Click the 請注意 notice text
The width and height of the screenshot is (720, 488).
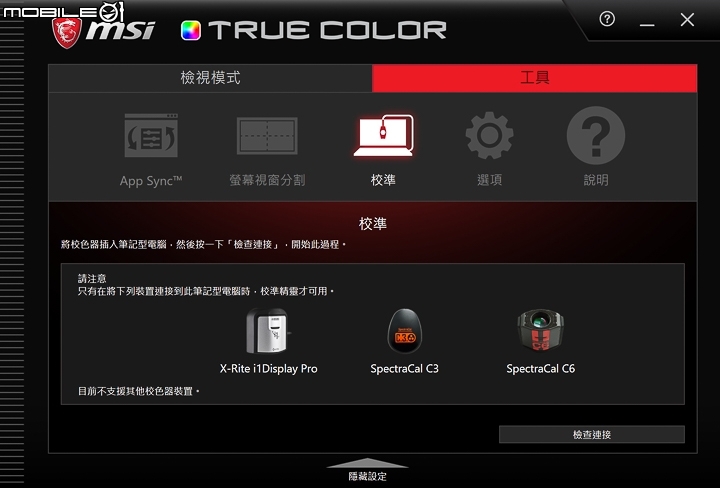92,279
